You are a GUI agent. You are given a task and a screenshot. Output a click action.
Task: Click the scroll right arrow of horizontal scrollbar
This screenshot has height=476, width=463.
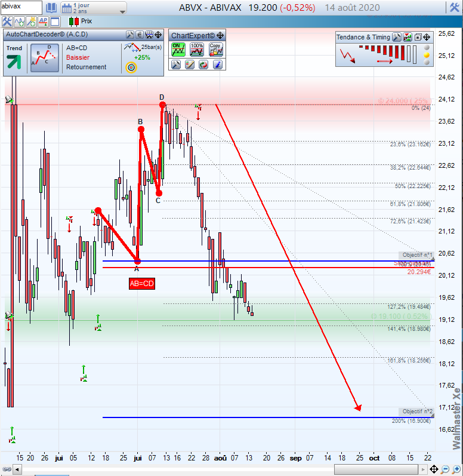pos(423,469)
